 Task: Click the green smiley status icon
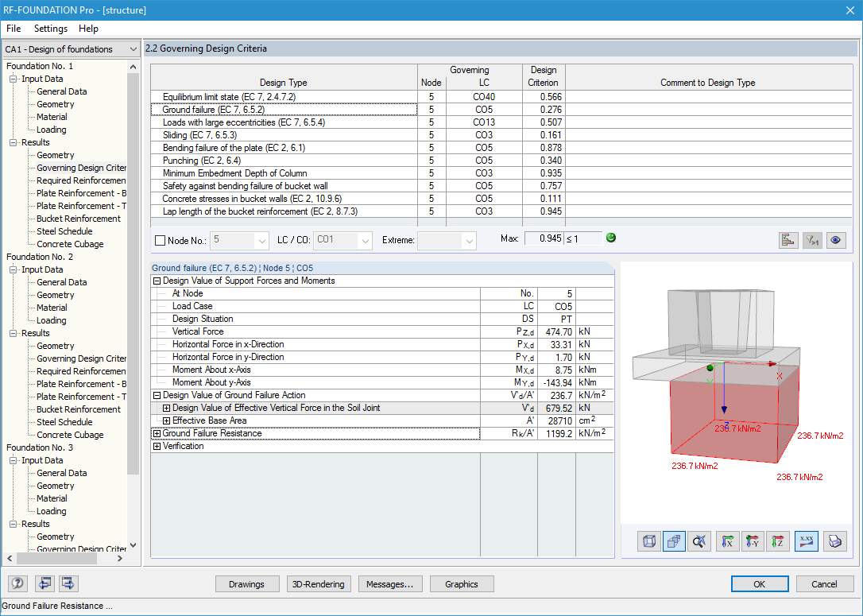tap(611, 238)
